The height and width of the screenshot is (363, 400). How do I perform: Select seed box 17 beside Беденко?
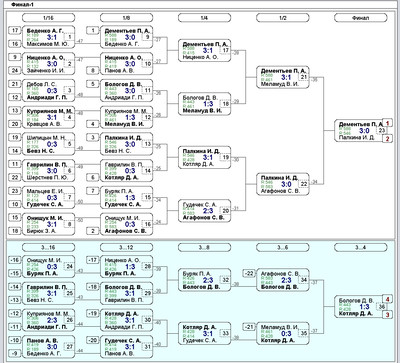15,30
